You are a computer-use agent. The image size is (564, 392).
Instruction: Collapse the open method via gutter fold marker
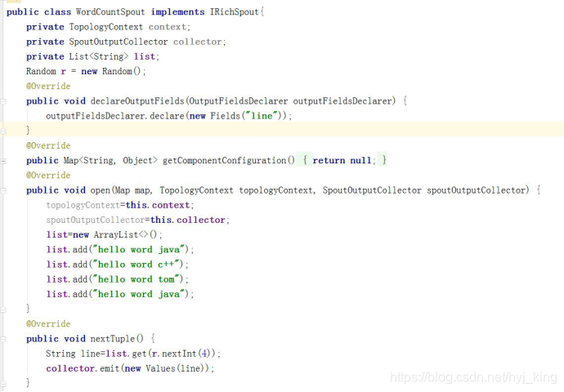pos(3,191)
